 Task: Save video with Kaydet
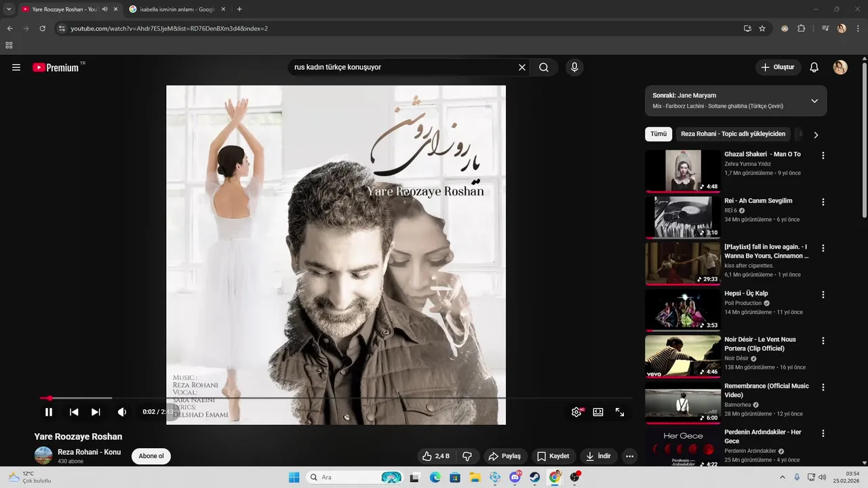coord(553,456)
